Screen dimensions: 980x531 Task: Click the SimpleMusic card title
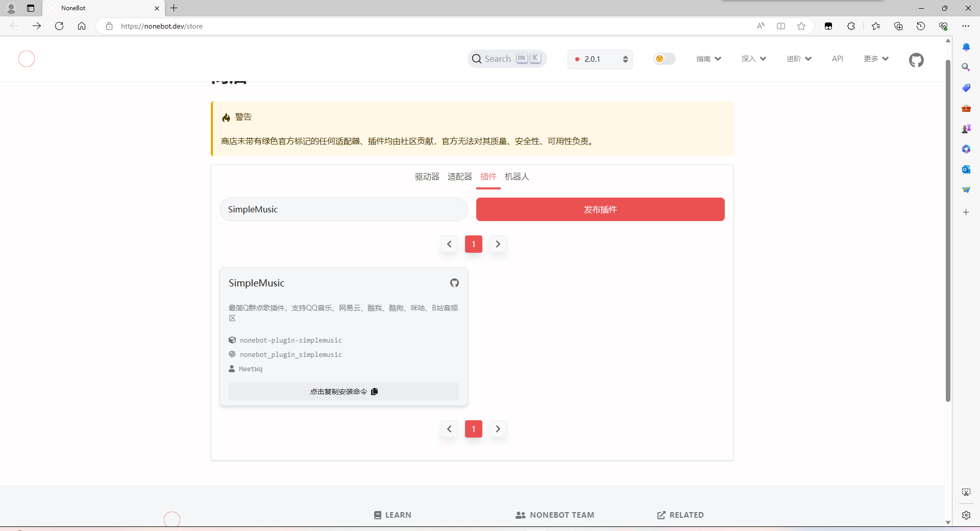click(256, 283)
